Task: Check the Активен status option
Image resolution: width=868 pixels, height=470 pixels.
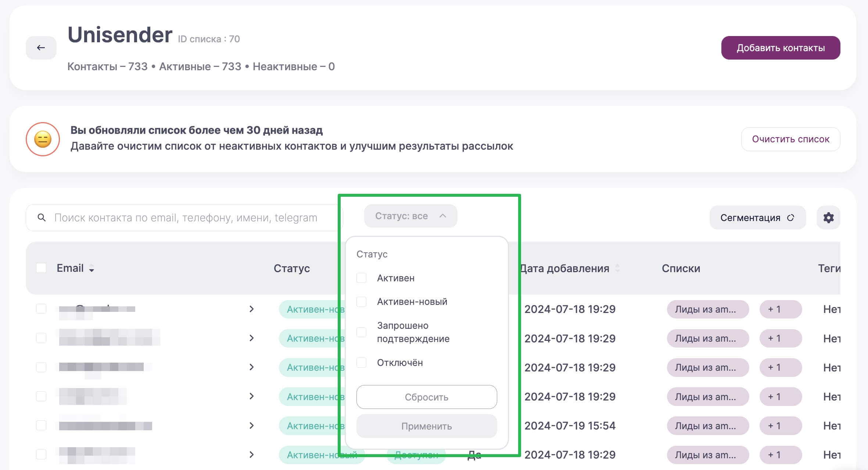Action: coord(362,278)
